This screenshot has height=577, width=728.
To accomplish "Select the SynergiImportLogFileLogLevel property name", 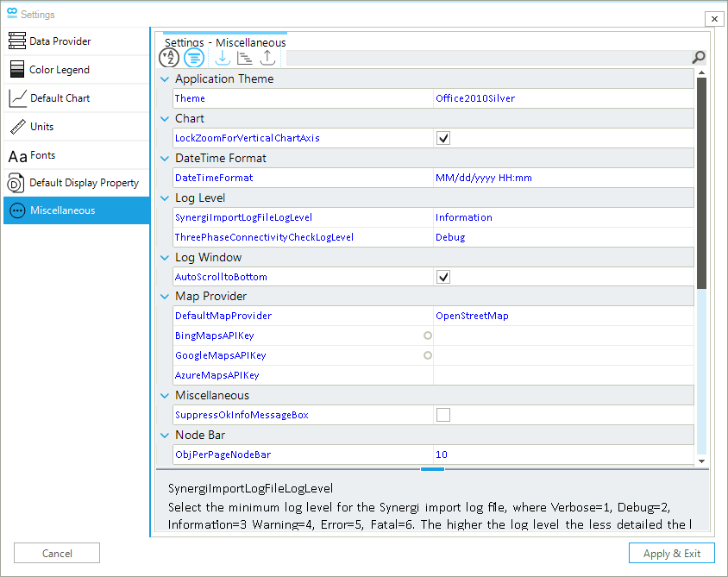I will click(x=243, y=217).
